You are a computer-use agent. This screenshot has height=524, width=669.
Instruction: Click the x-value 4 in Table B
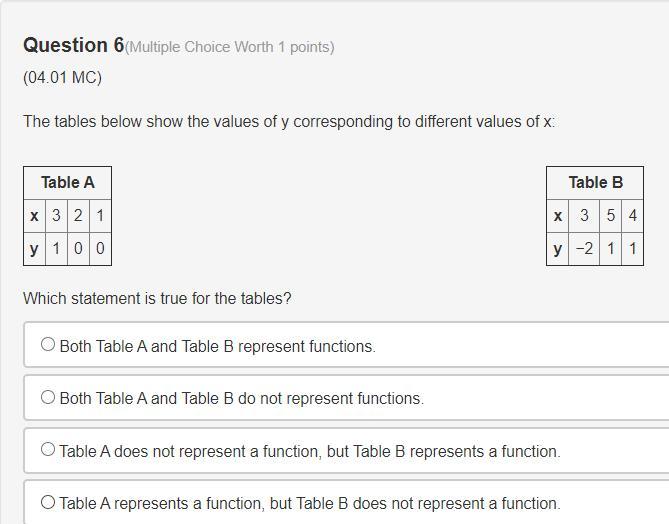click(632, 215)
